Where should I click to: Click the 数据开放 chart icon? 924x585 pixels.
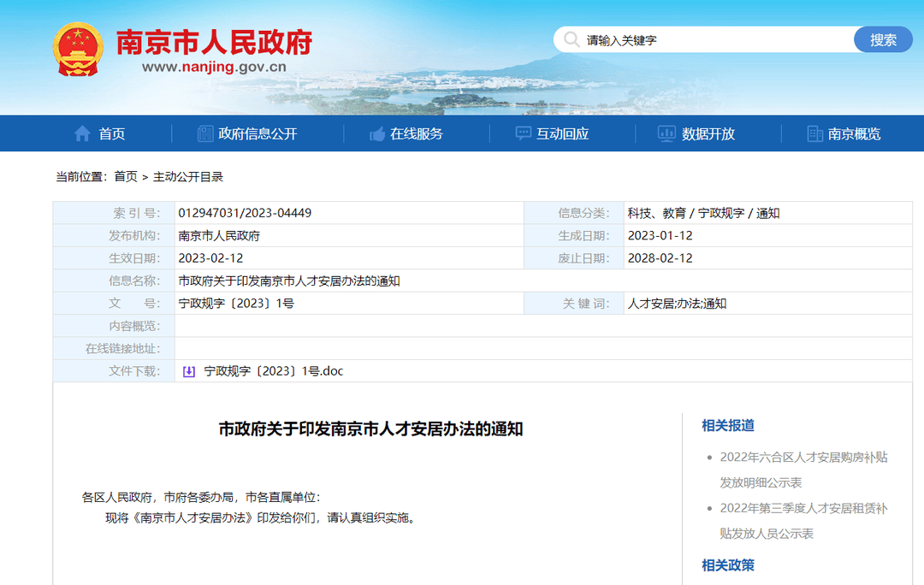tap(666, 133)
